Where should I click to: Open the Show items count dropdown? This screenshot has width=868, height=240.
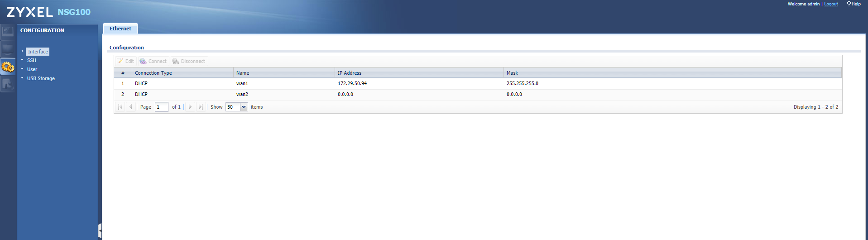[244, 107]
